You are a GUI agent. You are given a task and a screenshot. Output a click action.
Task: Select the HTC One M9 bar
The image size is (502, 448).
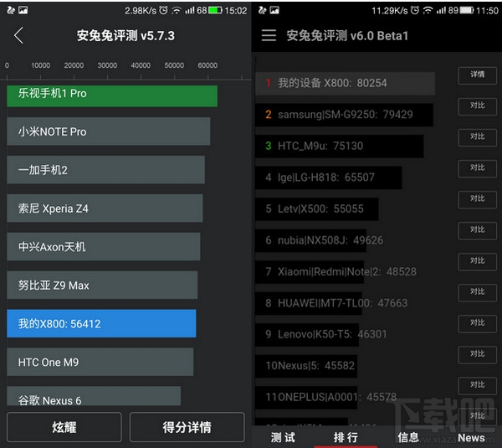tap(100, 362)
